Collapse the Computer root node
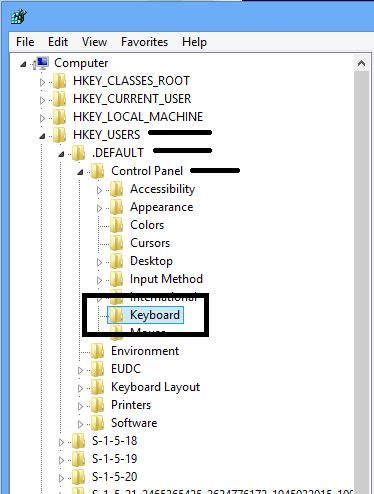Viewport: 374px width, 494px height. click(x=23, y=64)
